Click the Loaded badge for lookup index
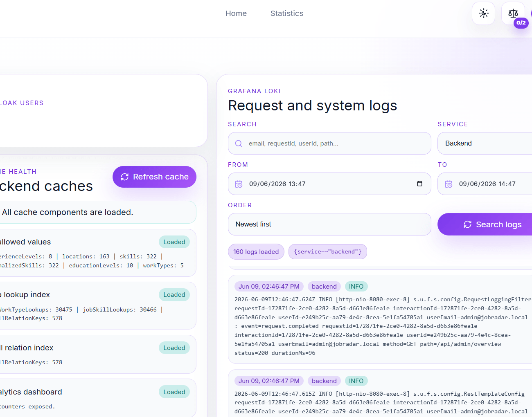 click(x=174, y=295)
